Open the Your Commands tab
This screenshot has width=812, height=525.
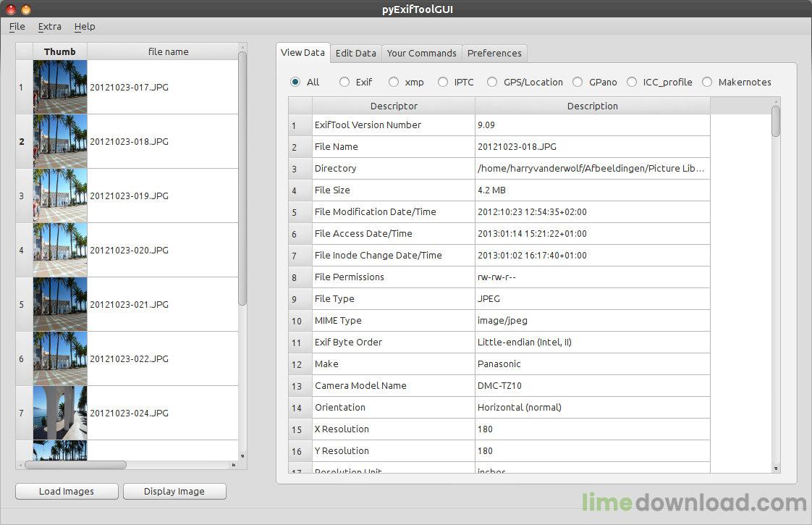tap(421, 52)
